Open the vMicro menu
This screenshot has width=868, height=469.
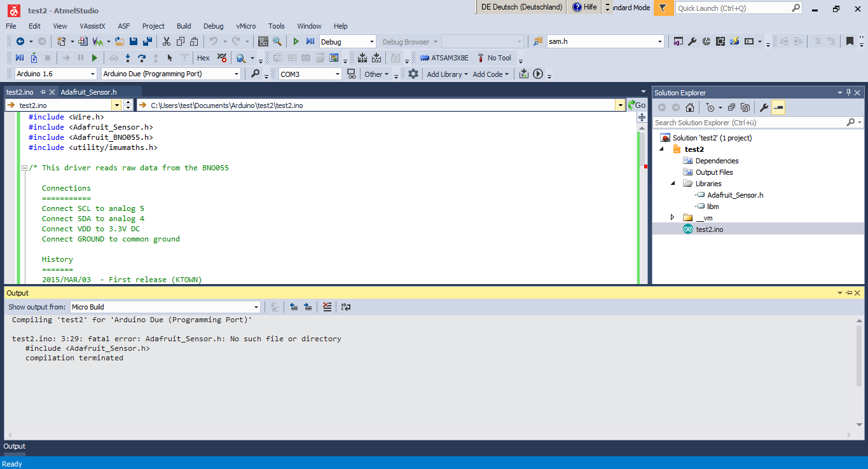246,26
